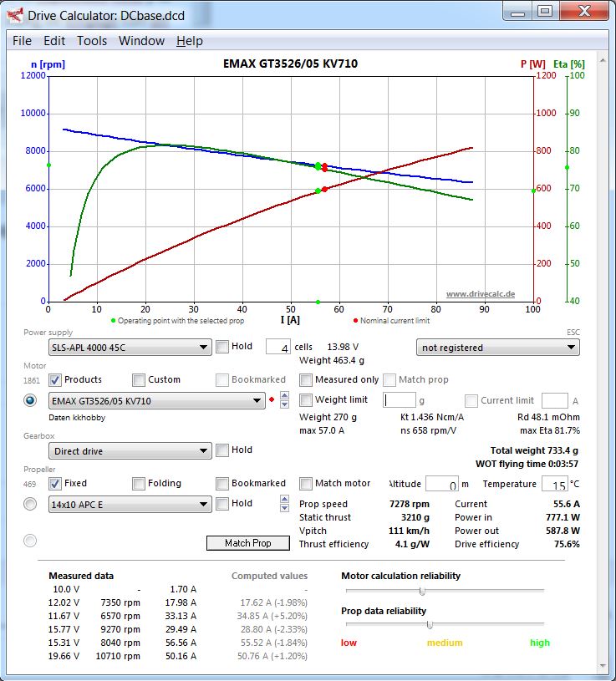
Task: Click the Prop data reliability slider handle
Action: click(430, 624)
